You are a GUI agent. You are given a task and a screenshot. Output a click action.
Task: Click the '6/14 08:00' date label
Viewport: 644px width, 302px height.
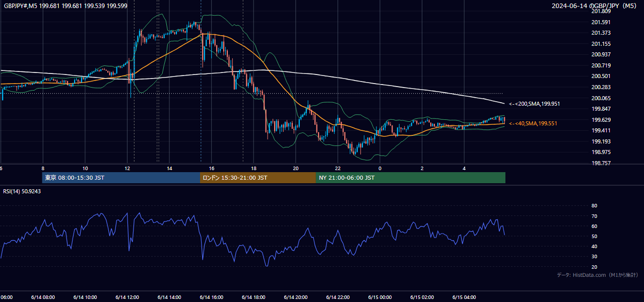[x=43, y=297]
